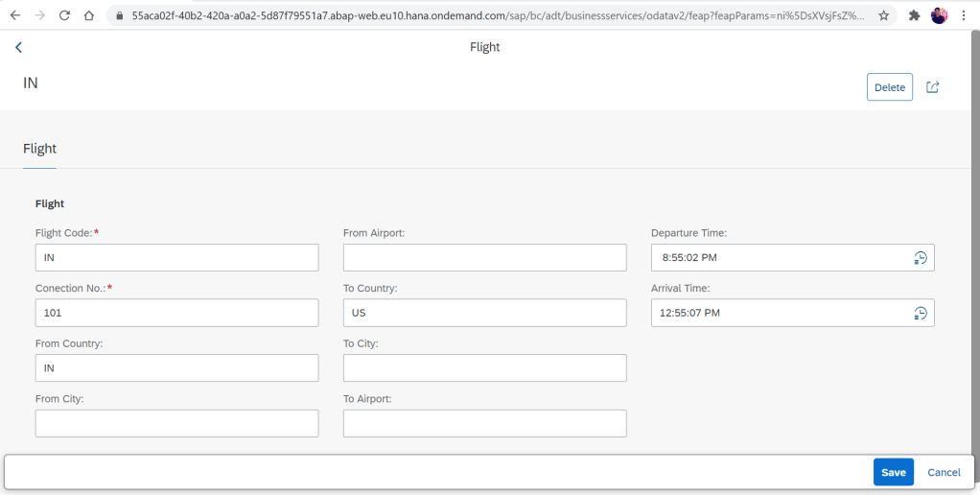Screen dimensions: 980x495
Task: Select the Flight section tab
Action: coord(39,149)
